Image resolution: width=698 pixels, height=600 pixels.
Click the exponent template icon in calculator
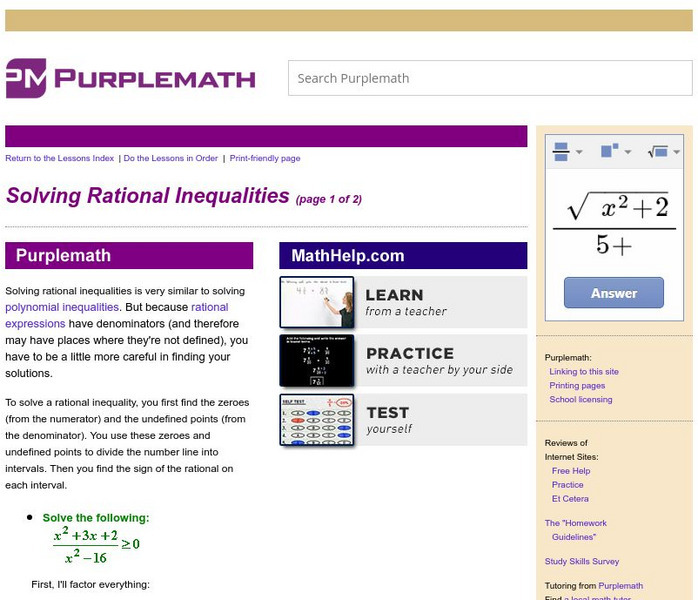609,150
